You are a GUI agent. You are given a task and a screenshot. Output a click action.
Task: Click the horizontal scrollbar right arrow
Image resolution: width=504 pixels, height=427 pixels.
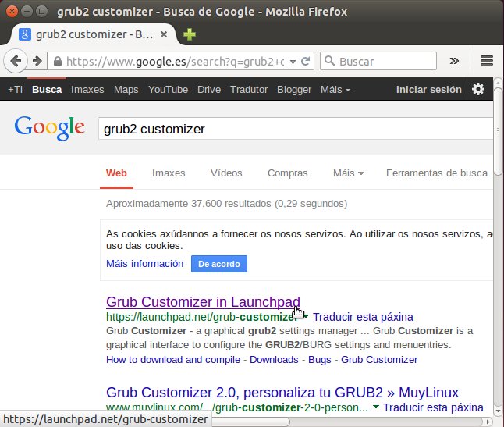pos(488,422)
